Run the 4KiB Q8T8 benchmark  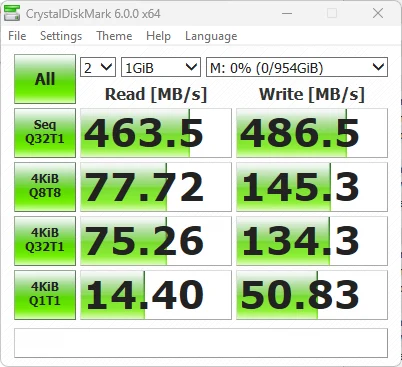tap(45, 187)
